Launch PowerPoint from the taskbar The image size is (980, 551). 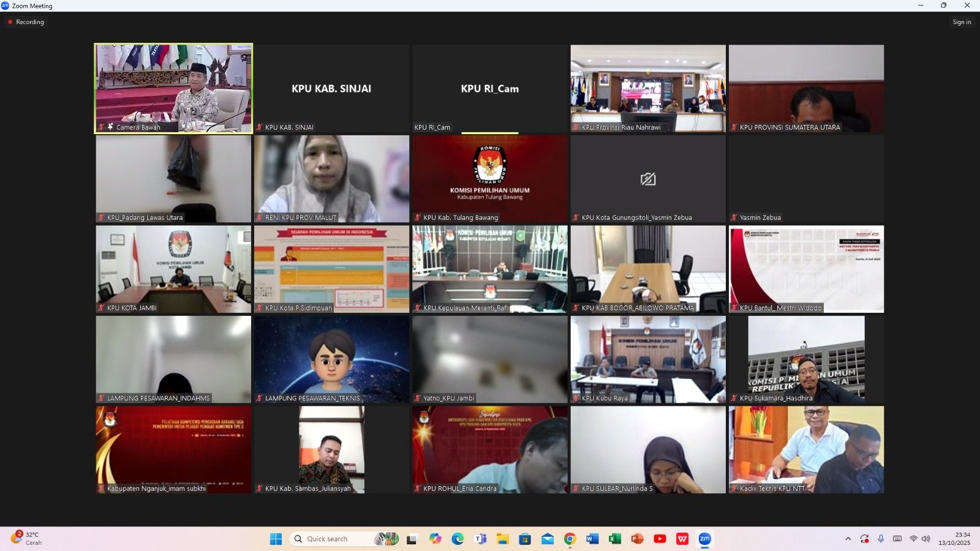click(x=637, y=539)
